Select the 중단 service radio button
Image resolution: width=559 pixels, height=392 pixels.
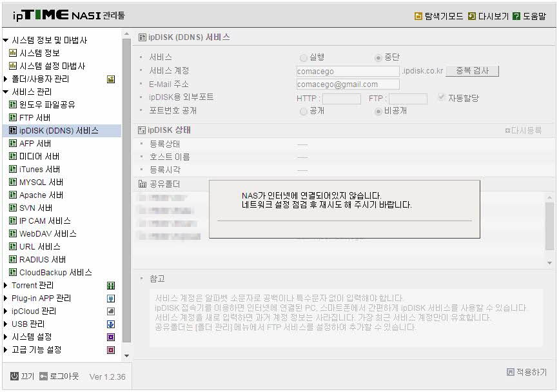tap(378, 58)
